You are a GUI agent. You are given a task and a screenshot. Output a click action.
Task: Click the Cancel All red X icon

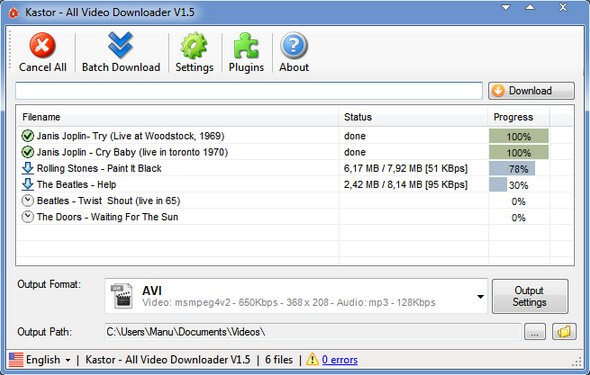(43, 45)
